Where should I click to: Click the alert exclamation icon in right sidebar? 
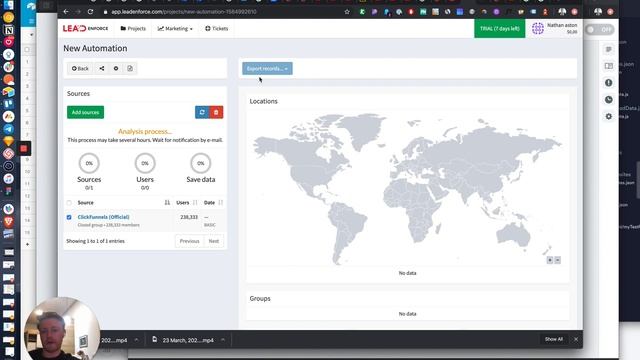point(609,83)
